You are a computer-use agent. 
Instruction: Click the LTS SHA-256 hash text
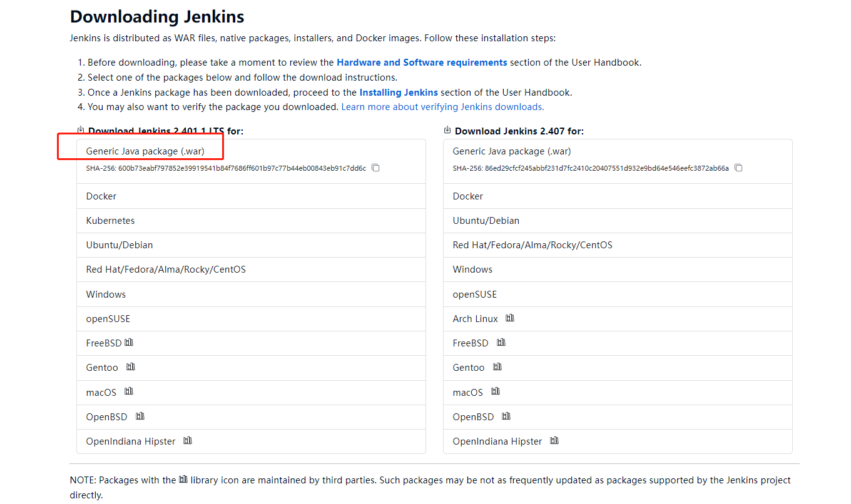[226, 168]
